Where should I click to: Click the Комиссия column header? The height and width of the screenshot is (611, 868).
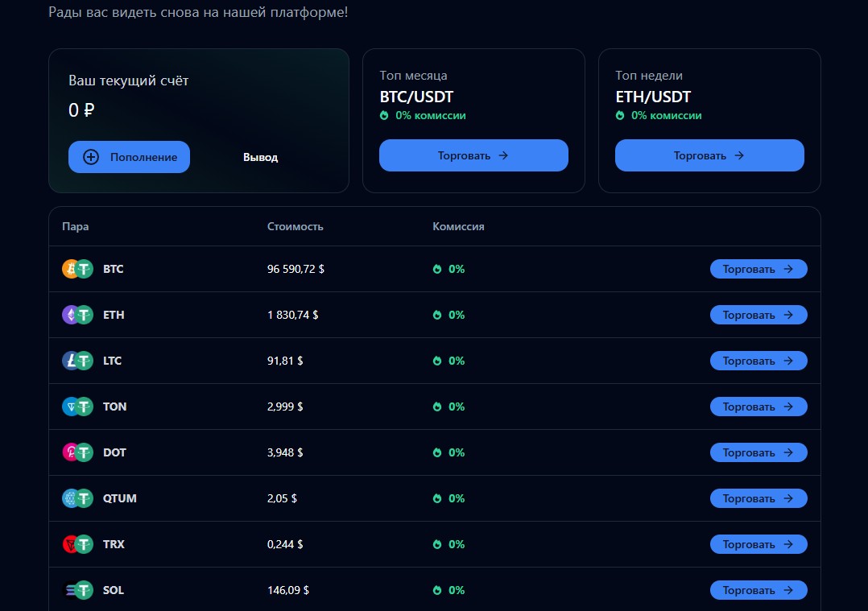tap(458, 226)
